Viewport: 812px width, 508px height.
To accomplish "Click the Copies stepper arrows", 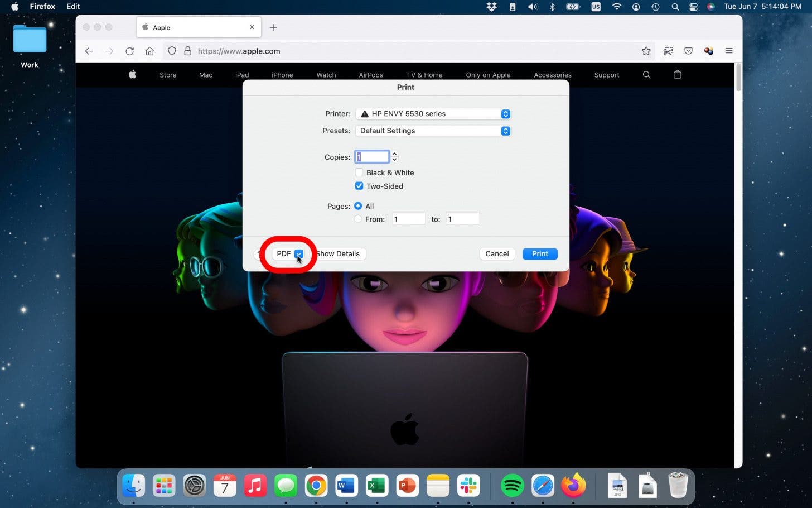I will click(394, 157).
